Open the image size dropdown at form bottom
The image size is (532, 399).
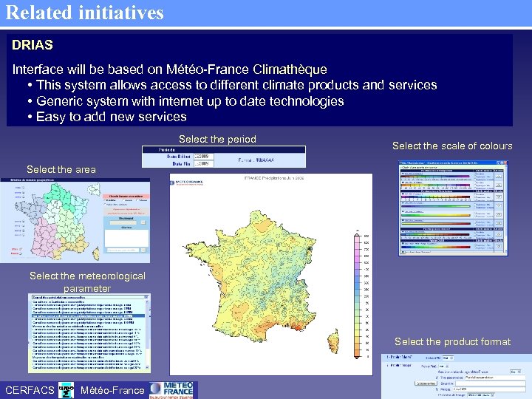[x=481, y=395]
